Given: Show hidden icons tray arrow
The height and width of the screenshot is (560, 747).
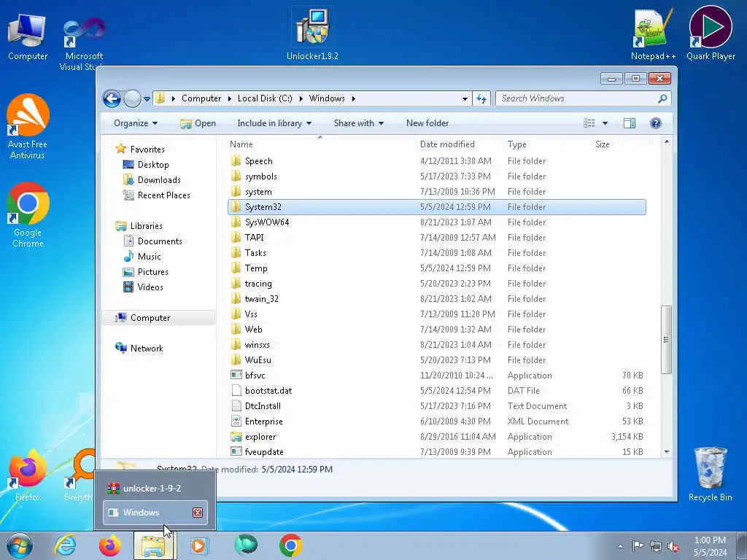Looking at the screenshot, I should point(620,546).
